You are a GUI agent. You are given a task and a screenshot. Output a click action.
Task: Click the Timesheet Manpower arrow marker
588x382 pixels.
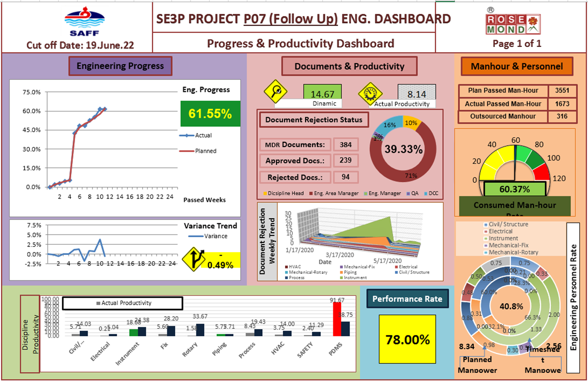(531, 342)
